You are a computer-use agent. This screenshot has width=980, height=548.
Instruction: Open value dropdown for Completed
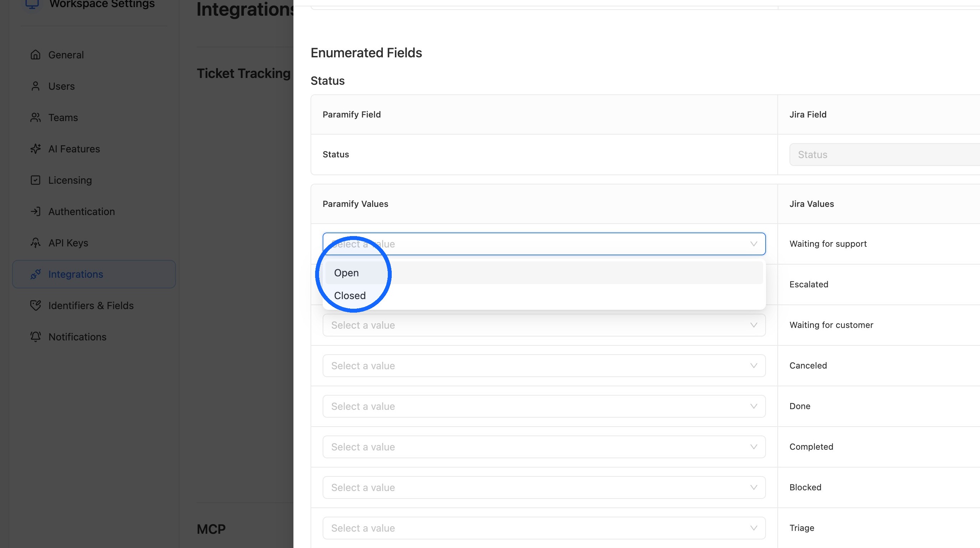point(544,447)
